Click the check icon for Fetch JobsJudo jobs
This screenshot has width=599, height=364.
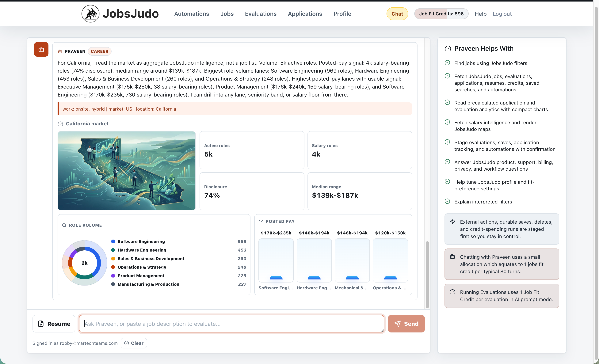click(447, 76)
